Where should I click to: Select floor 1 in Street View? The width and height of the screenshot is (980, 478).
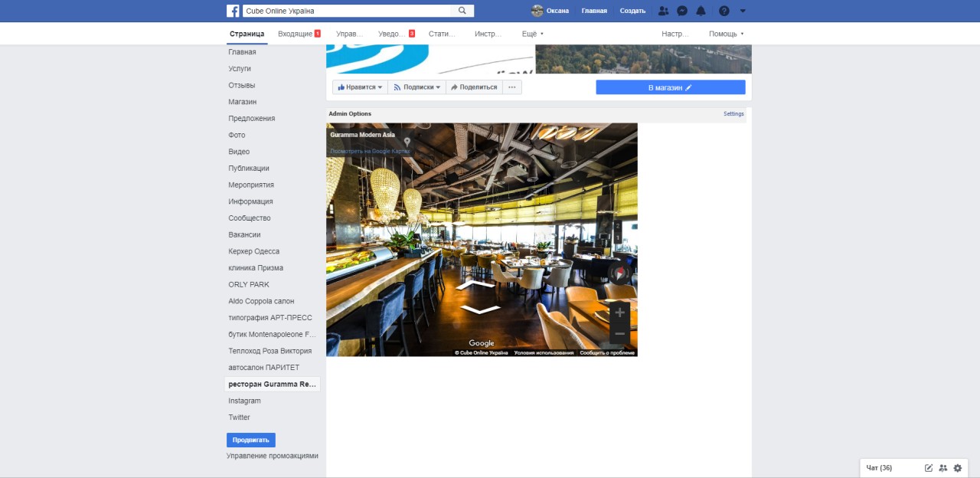click(x=618, y=237)
